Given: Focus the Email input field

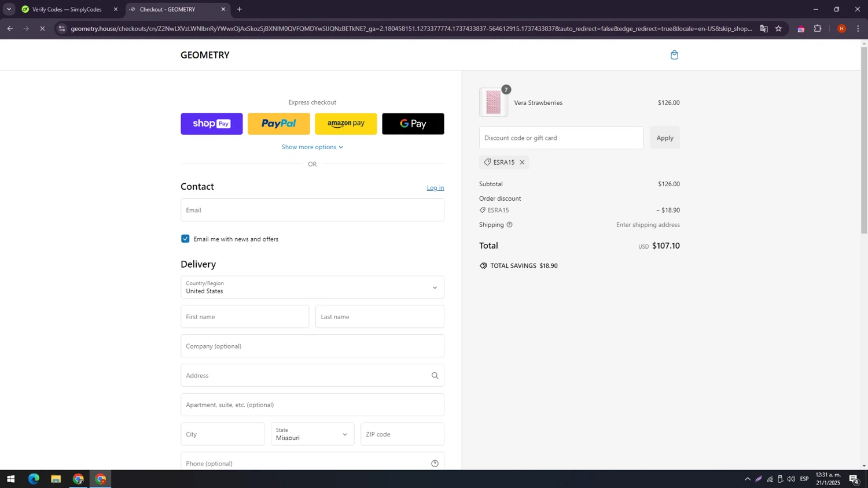Looking at the screenshot, I should tap(312, 210).
